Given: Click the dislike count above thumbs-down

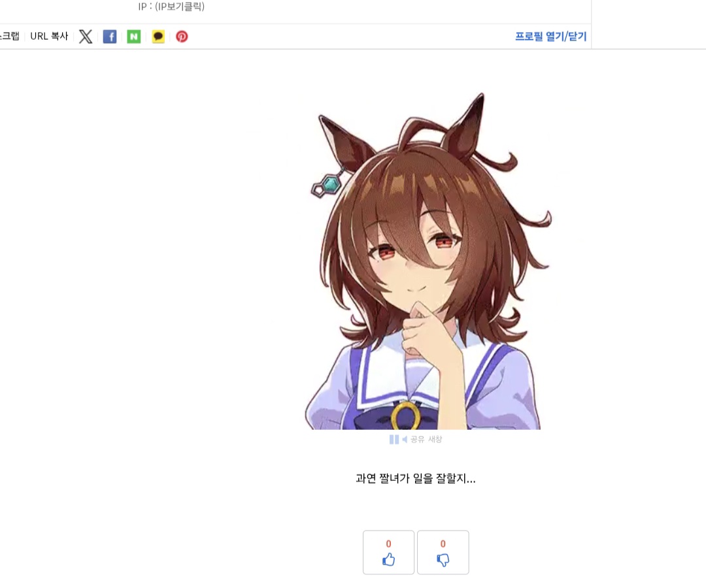Looking at the screenshot, I should tap(443, 544).
